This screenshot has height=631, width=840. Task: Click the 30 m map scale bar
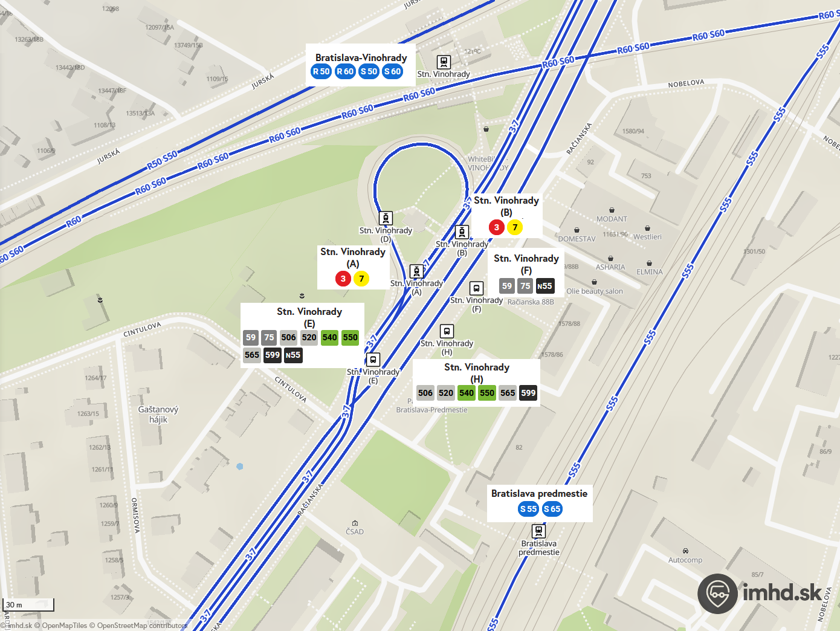(x=29, y=604)
